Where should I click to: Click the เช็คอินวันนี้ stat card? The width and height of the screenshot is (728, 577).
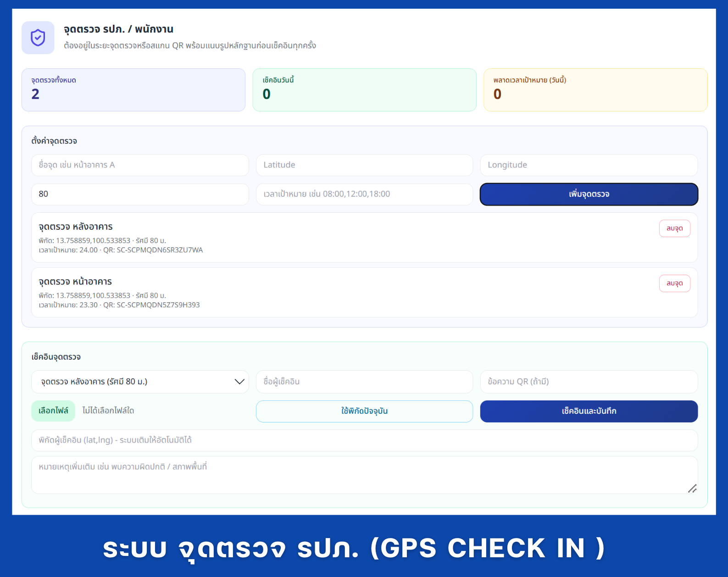click(364, 90)
